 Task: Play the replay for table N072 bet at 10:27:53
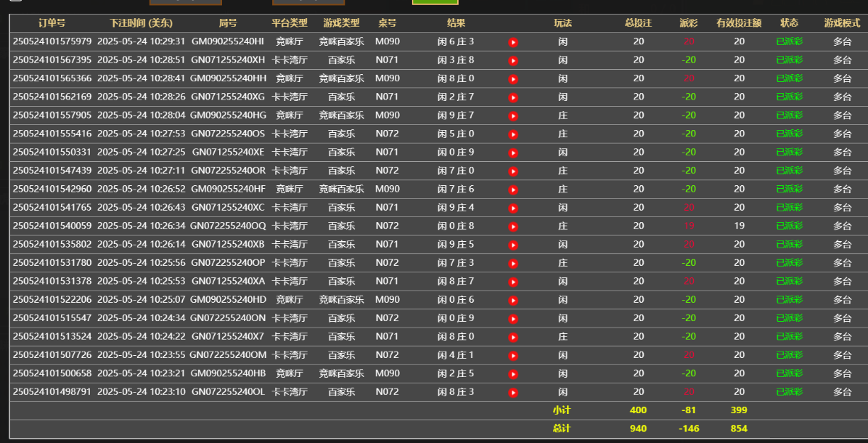pyautogui.click(x=513, y=134)
